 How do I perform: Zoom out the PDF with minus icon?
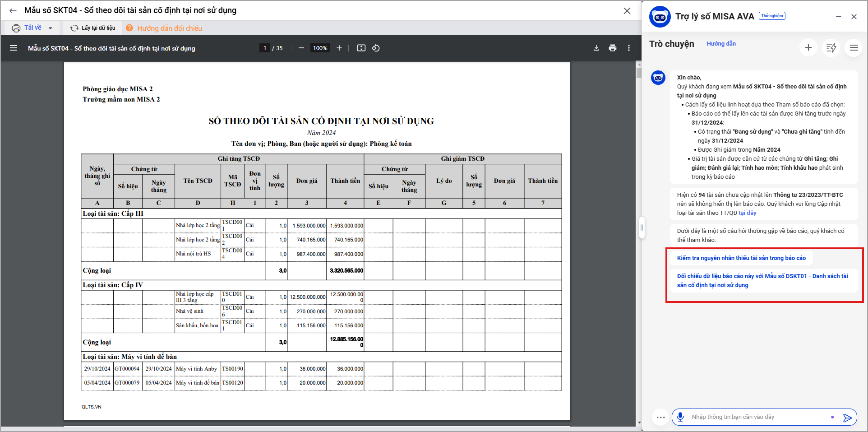301,48
